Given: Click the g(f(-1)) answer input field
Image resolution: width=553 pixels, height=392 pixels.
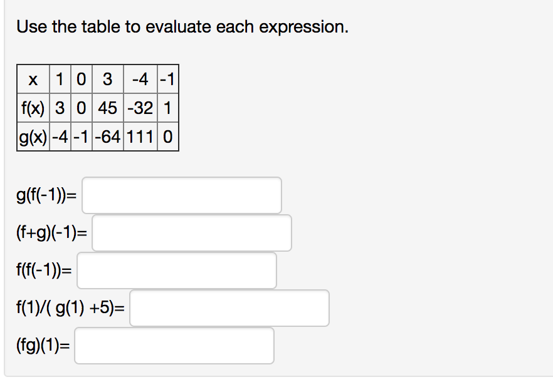Looking at the screenshot, I should [182, 195].
